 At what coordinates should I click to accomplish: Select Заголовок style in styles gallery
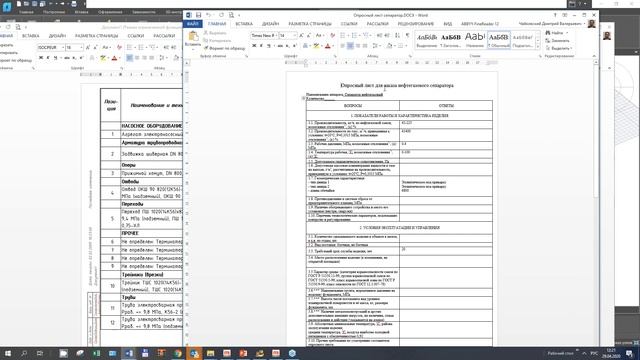tap(451, 40)
